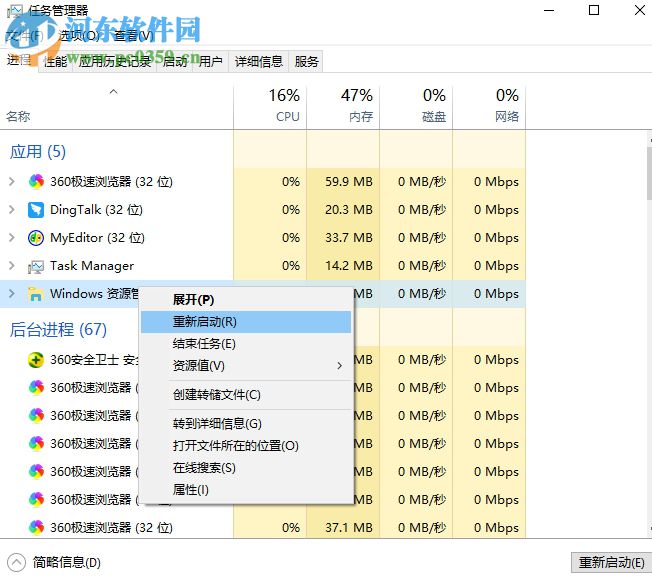Expand the 360极速浏览器 app entry
652x579 pixels.
point(12,182)
